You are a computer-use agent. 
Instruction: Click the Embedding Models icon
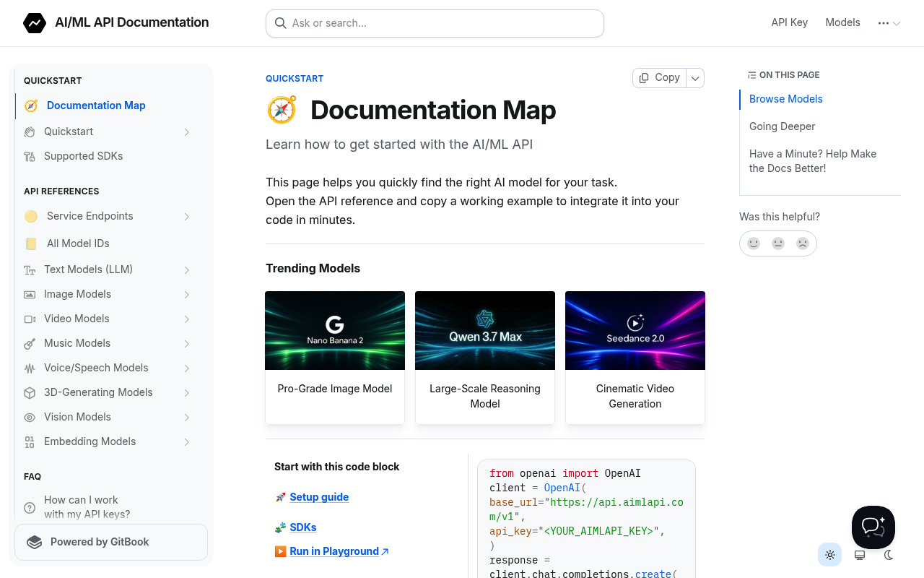click(x=30, y=441)
